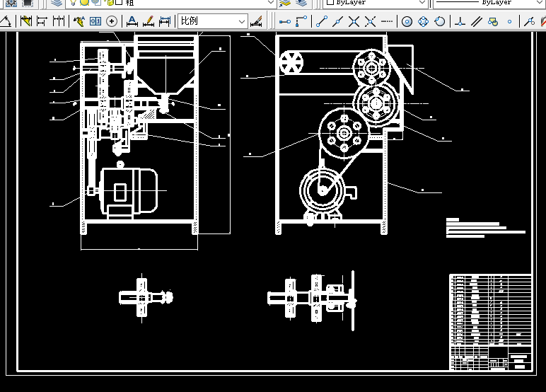Toggle layer freeze sun icon

(x=84, y=2)
